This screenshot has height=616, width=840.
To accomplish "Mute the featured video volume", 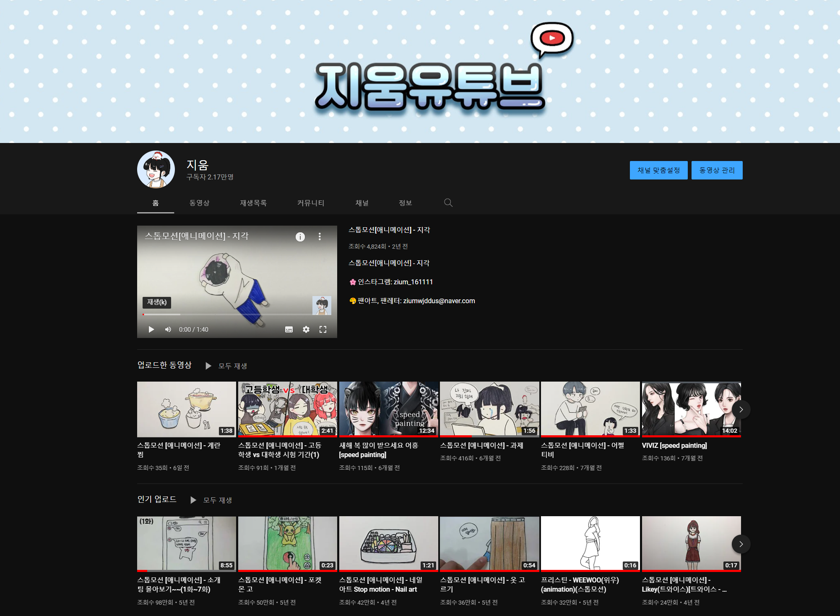I will click(x=168, y=330).
